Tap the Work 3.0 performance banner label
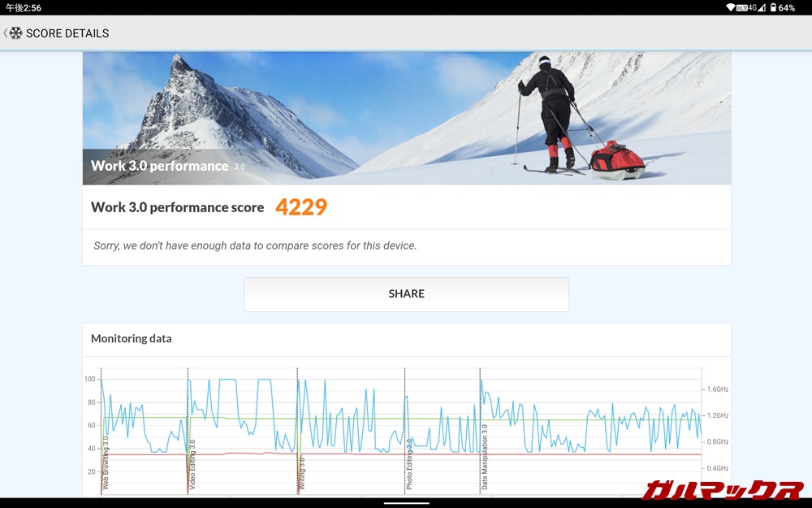 click(159, 166)
